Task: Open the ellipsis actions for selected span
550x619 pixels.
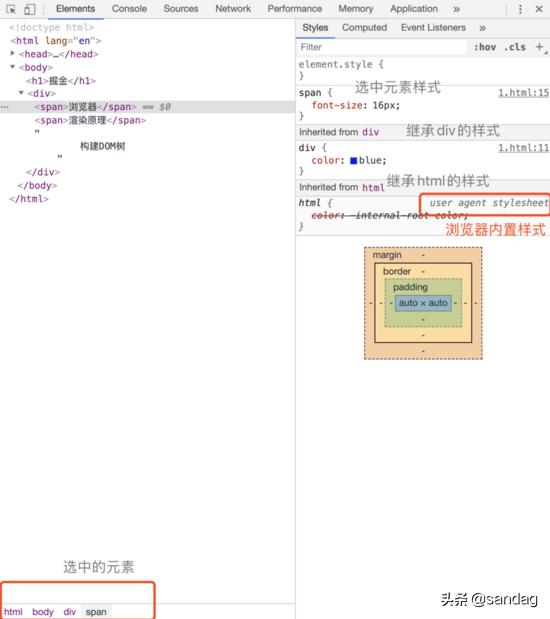Action: [5, 107]
